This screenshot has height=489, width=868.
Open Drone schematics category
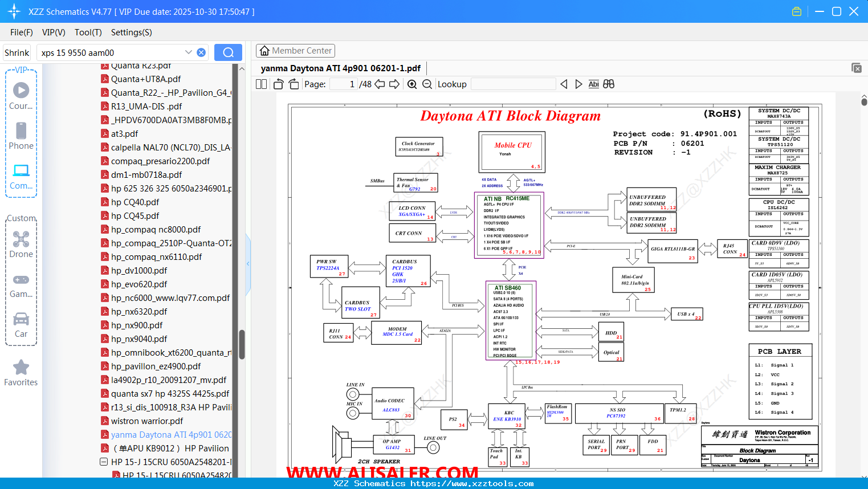point(21,244)
